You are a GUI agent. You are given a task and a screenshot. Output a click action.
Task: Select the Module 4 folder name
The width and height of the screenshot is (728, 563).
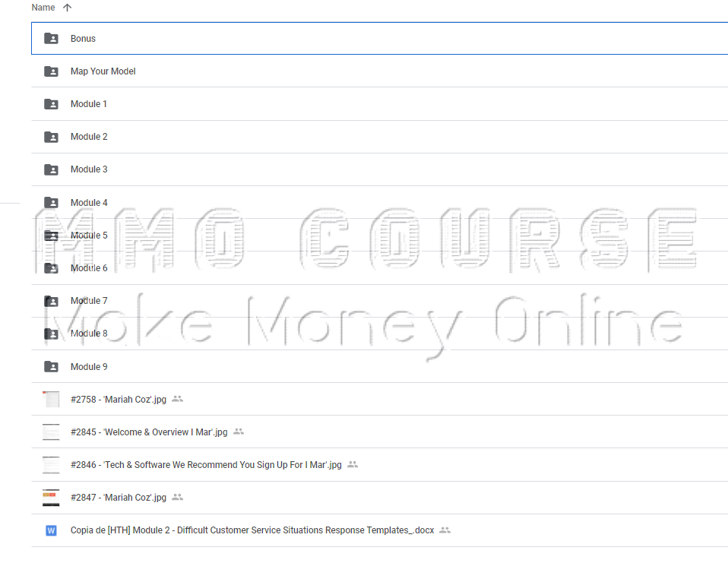(x=89, y=203)
